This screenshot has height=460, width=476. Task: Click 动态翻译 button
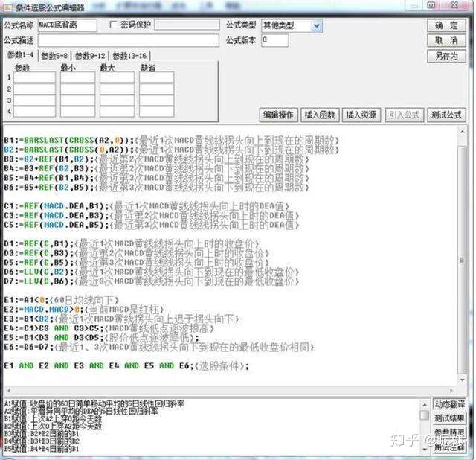coord(449,404)
